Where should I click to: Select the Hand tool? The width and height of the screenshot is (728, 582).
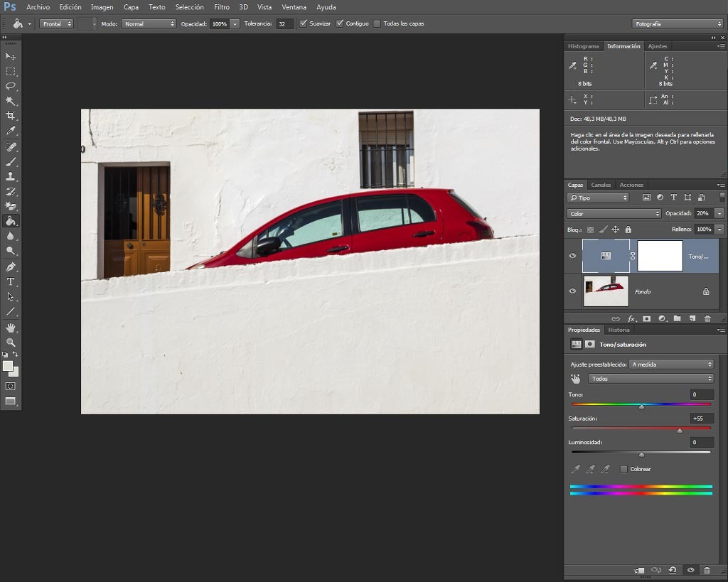11,328
